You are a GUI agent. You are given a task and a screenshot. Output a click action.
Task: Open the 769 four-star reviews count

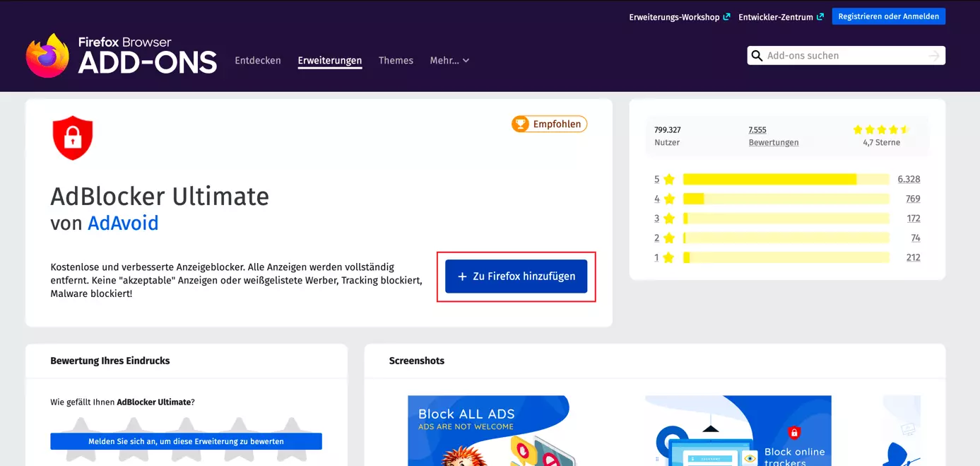point(913,199)
